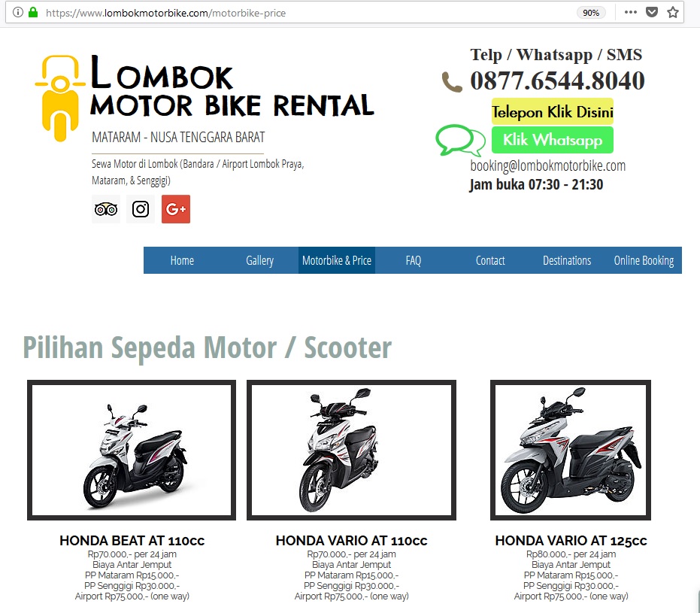This screenshot has width=700, height=613.
Task: Click the brown phone handset icon
Action: click(x=452, y=82)
